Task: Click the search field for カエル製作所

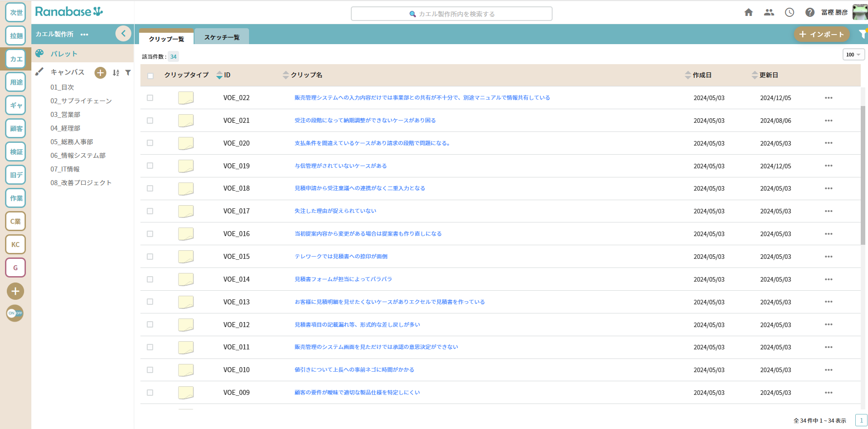Action: pyautogui.click(x=451, y=14)
